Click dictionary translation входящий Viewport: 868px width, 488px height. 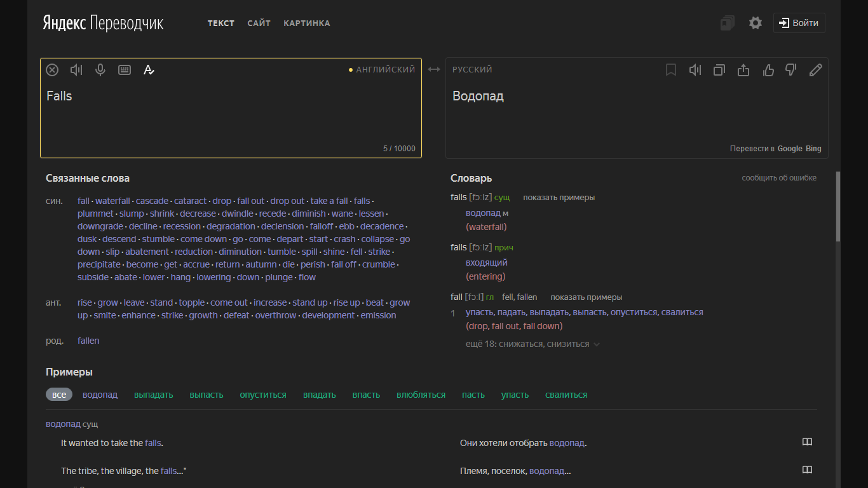[487, 262]
